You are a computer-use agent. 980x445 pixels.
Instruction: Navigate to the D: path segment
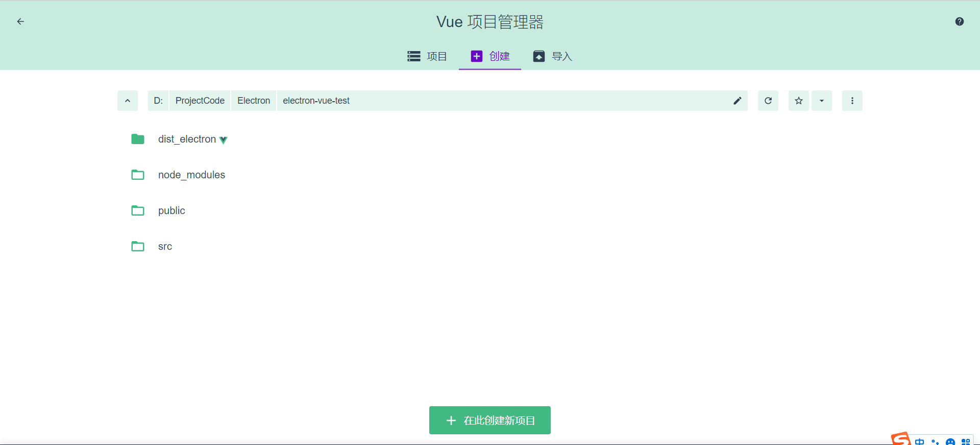coord(158,101)
